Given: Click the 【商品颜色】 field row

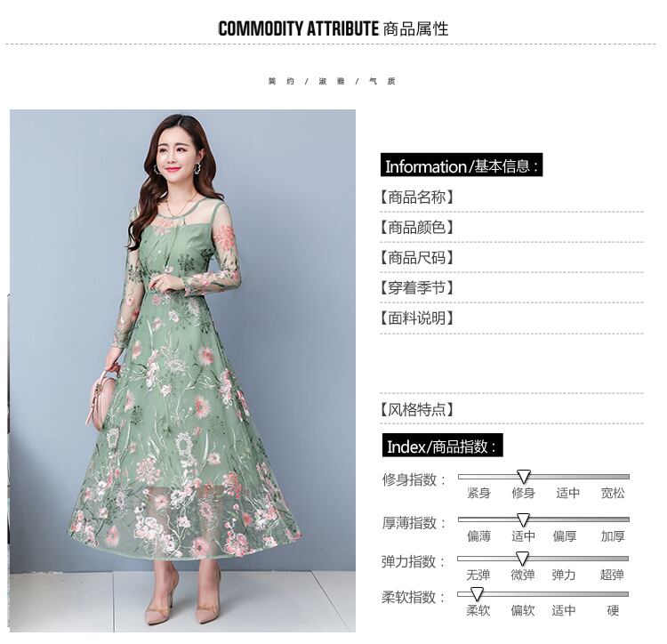Looking at the screenshot, I should [x=511, y=228].
